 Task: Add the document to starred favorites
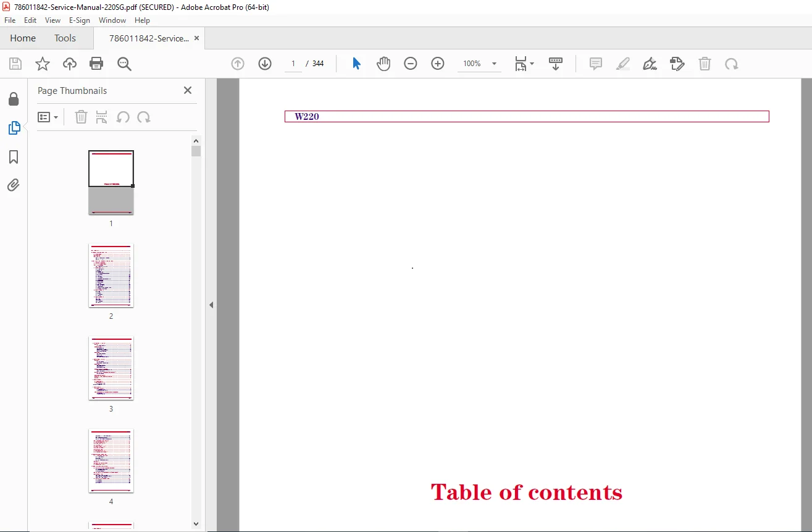pyautogui.click(x=43, y=64)
